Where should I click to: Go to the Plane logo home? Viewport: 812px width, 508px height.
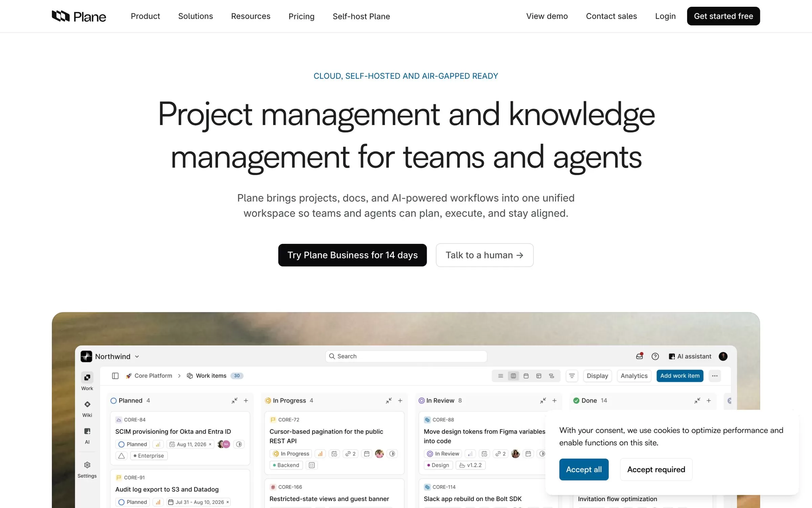coord(79,16)
